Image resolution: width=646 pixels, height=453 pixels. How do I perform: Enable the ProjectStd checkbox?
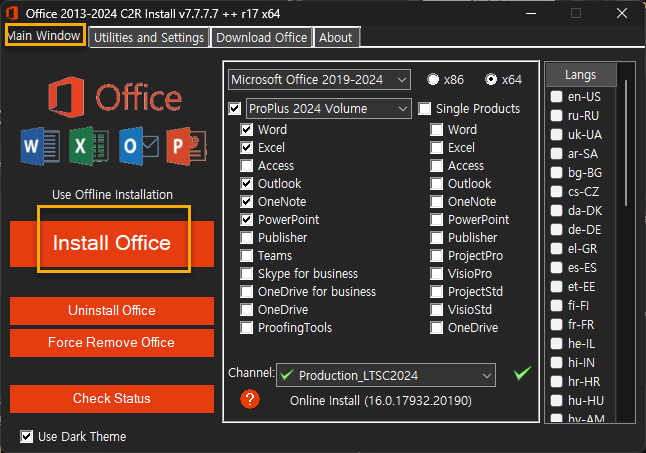coord(436,292)
